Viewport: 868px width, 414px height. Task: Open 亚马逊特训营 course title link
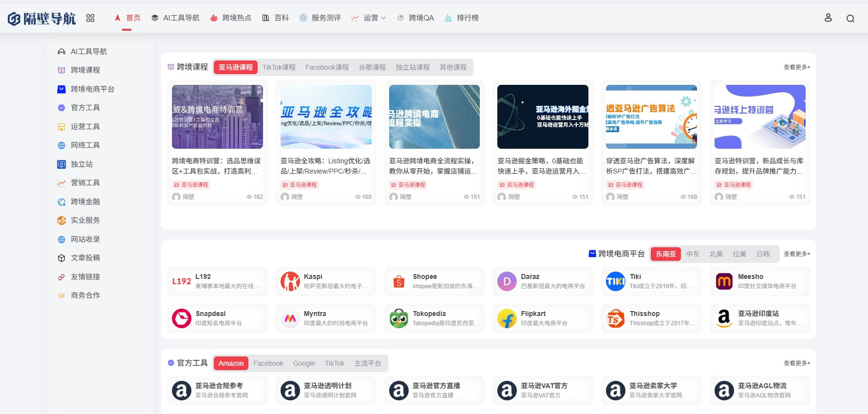point(760,166)
